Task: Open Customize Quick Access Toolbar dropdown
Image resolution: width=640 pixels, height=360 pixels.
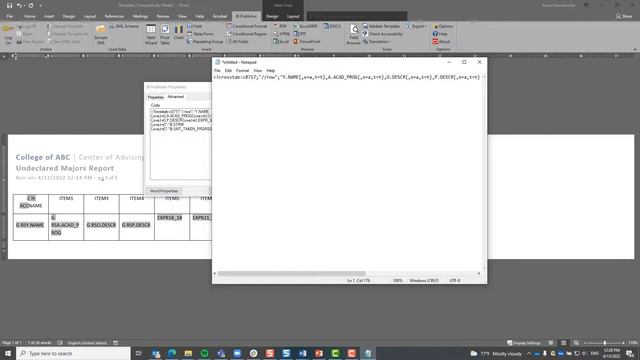Action: click(x=40, y=6)
